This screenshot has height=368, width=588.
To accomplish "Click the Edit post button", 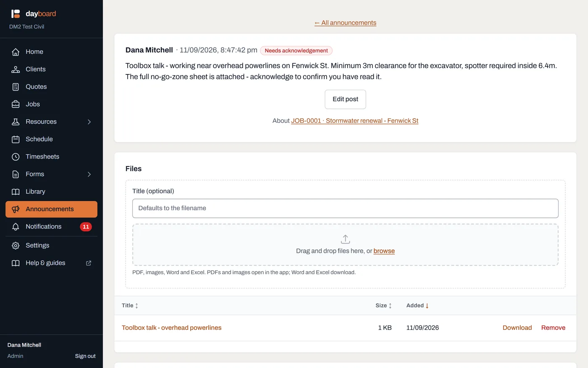I will coord(345,99).
